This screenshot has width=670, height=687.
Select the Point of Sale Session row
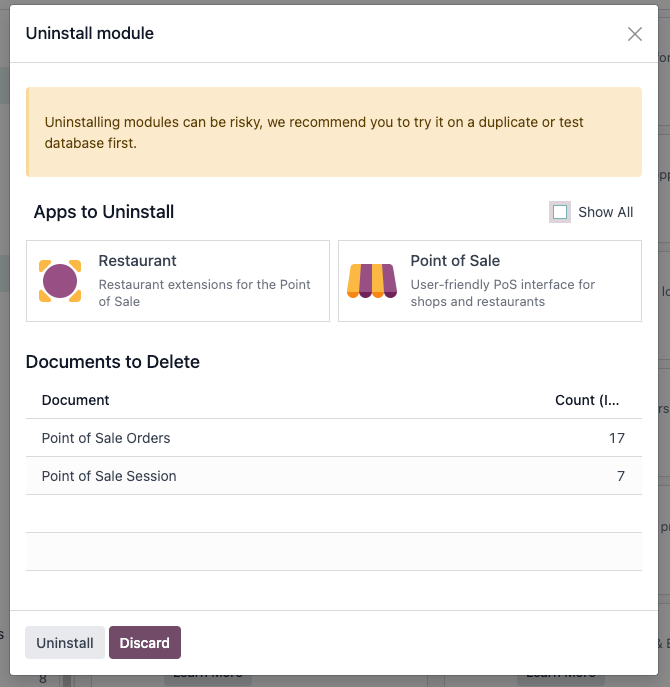coord(109,476)
